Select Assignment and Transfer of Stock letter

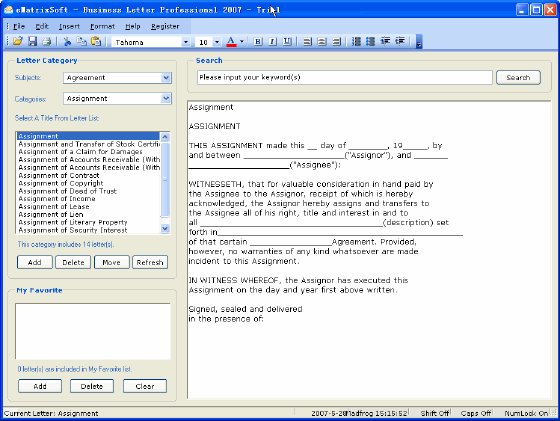89,144
